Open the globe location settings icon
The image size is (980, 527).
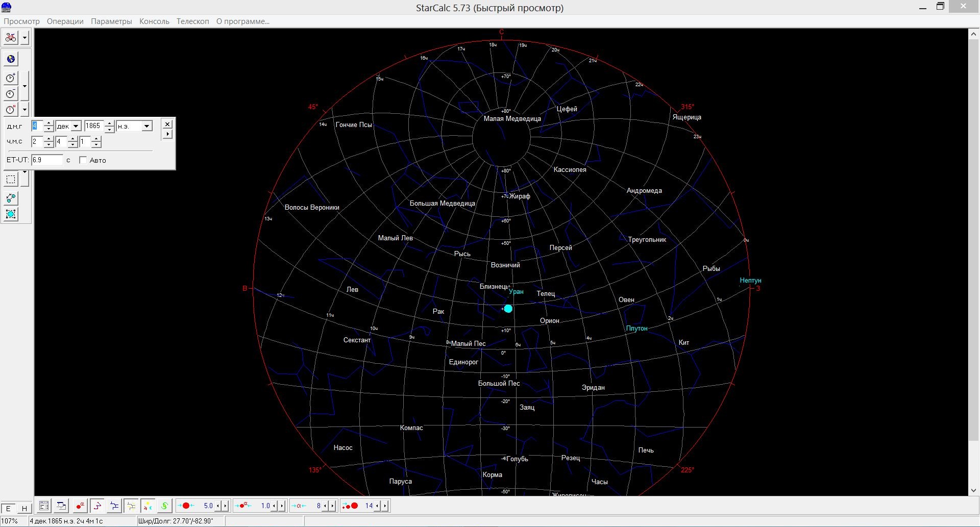pos(11,59)
